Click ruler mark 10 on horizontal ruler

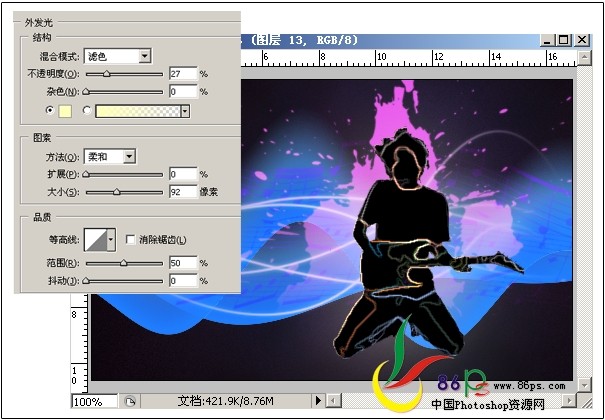click(x=382, y=57)
